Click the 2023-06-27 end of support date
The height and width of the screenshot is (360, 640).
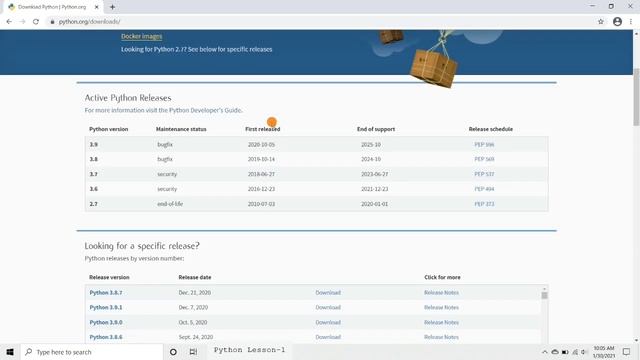(374, 174)
